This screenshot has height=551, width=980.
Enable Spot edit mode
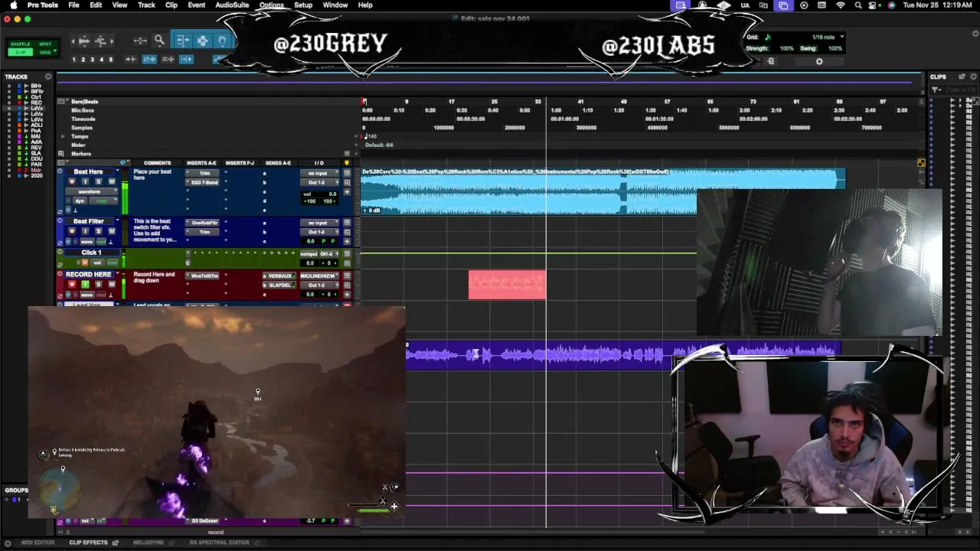(45, 44)
